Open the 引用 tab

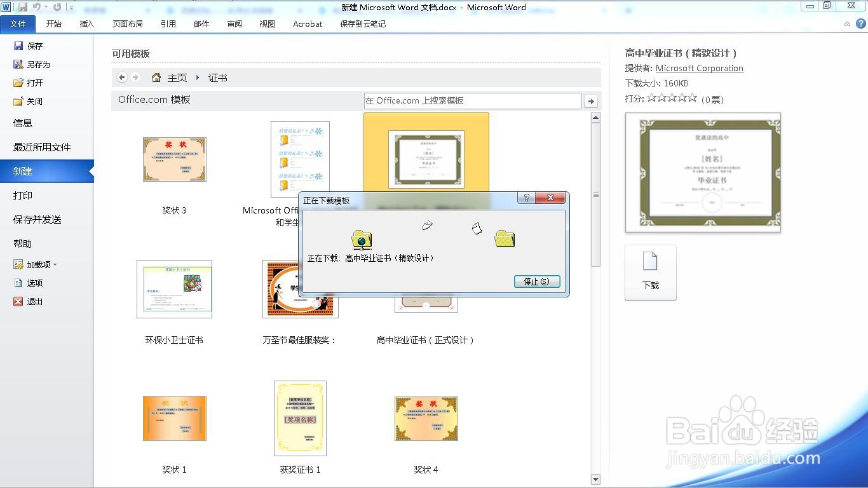click(x=168, y=24)
